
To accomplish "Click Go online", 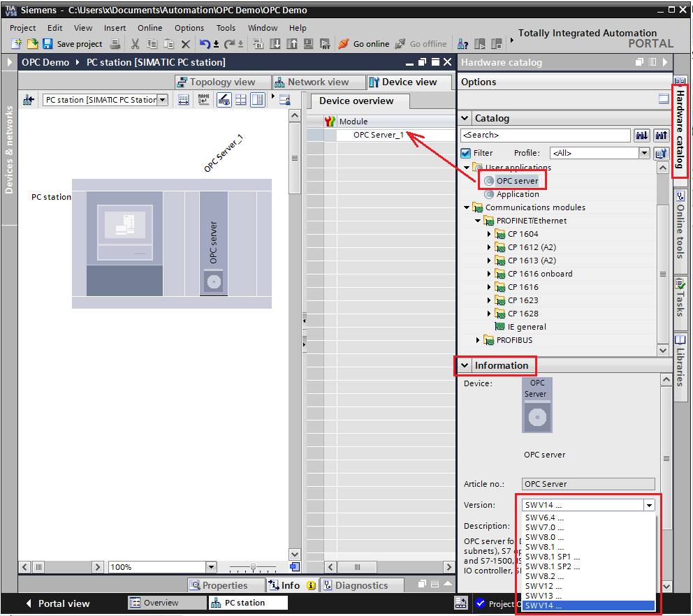I will (364, 44).
